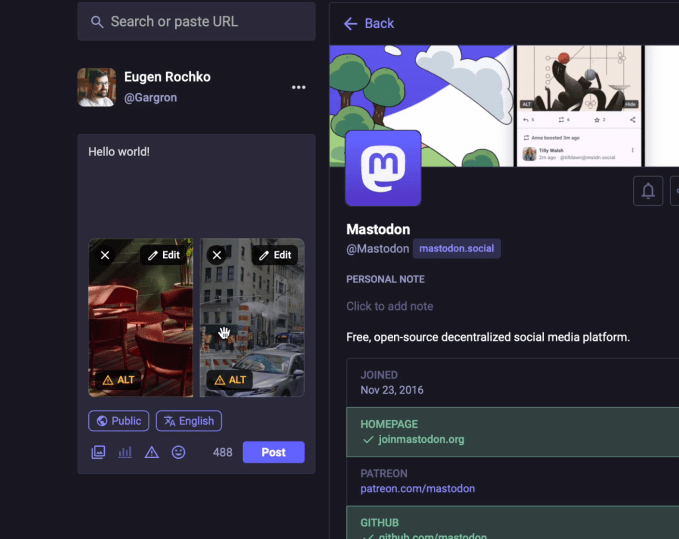Click the profile bio text about decentralized platform

click(x=488, y=337)
